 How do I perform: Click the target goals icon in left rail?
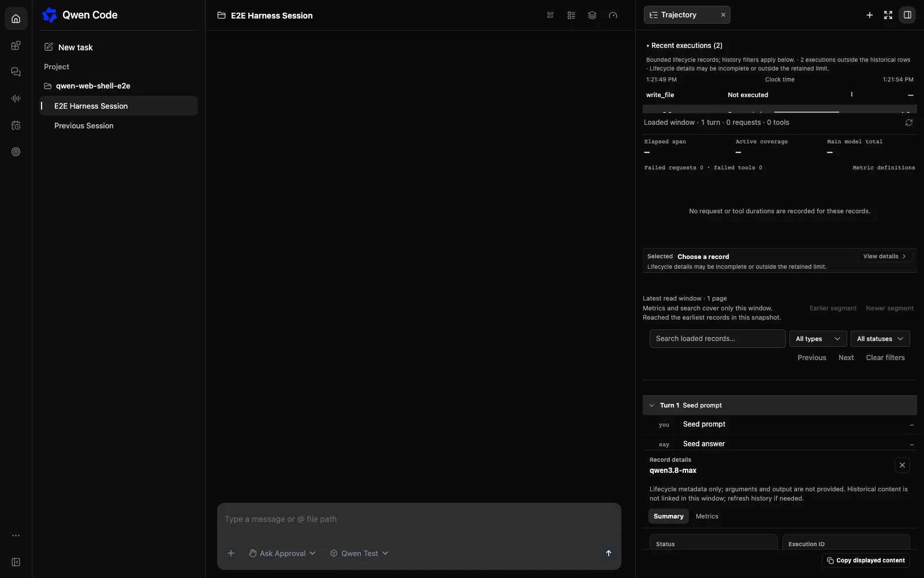coord(16,152)
